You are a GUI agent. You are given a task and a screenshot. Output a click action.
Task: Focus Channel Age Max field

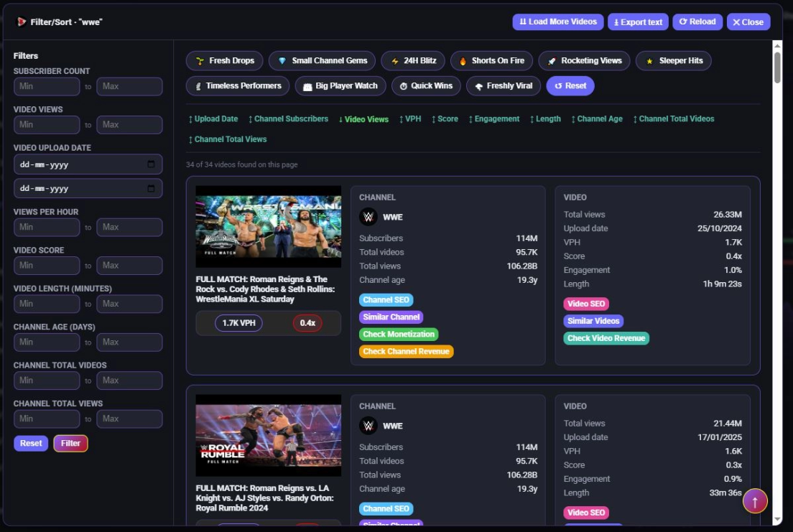click(129, 342)
